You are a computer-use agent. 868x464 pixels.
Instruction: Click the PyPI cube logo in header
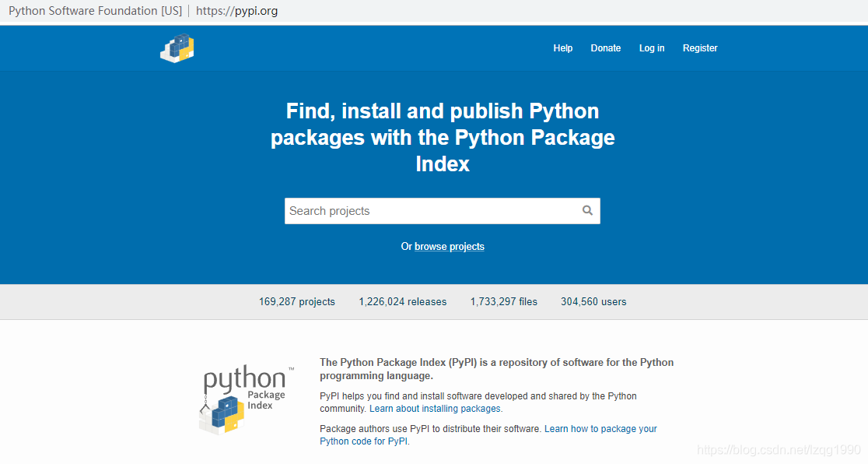point(177,48)
